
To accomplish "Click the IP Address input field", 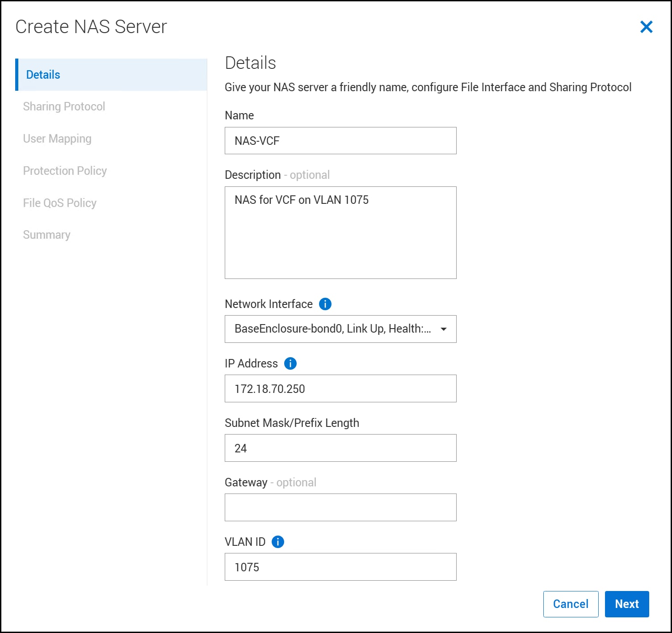I will coord(340,388).
